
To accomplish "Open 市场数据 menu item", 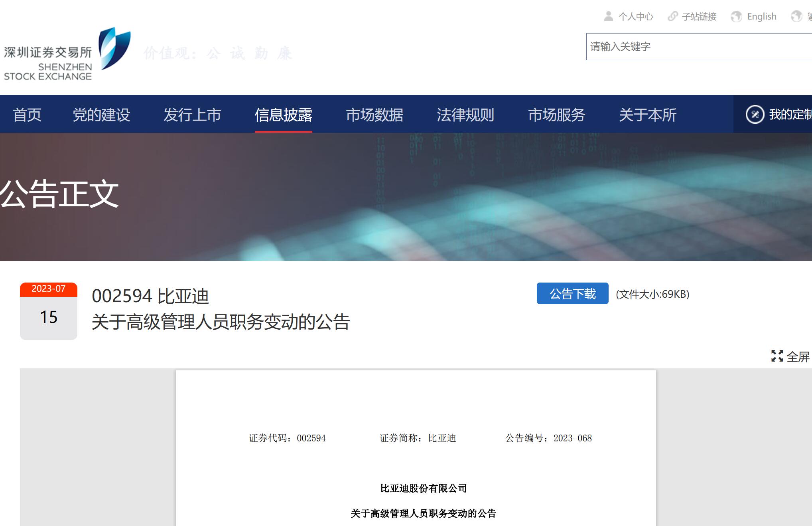I will 374,115.
